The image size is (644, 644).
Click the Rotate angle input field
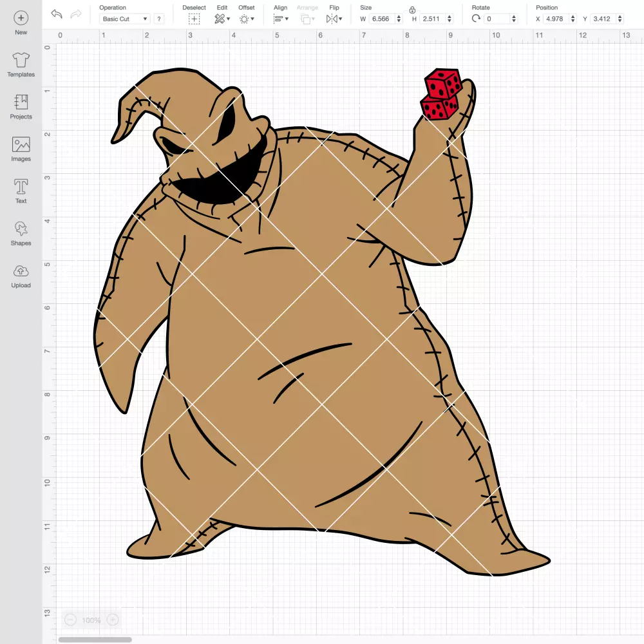pyautogui.click(x=497, y=19)
